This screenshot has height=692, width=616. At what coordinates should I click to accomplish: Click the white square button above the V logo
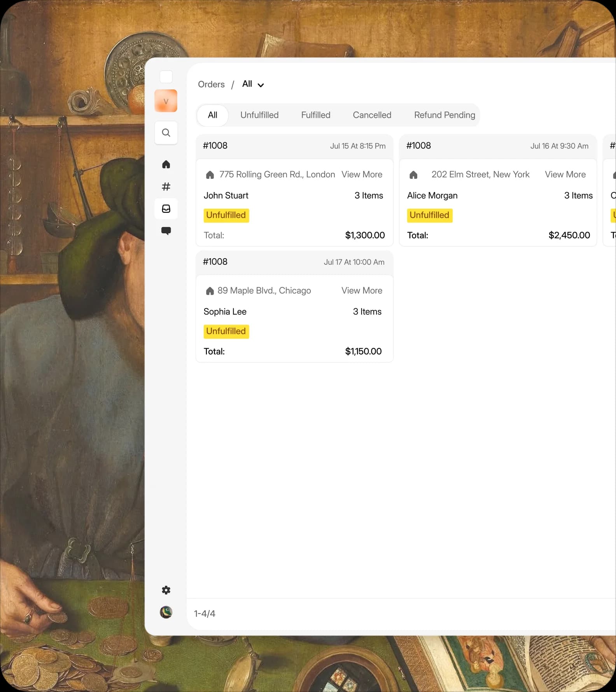click(x=166, y=77)
